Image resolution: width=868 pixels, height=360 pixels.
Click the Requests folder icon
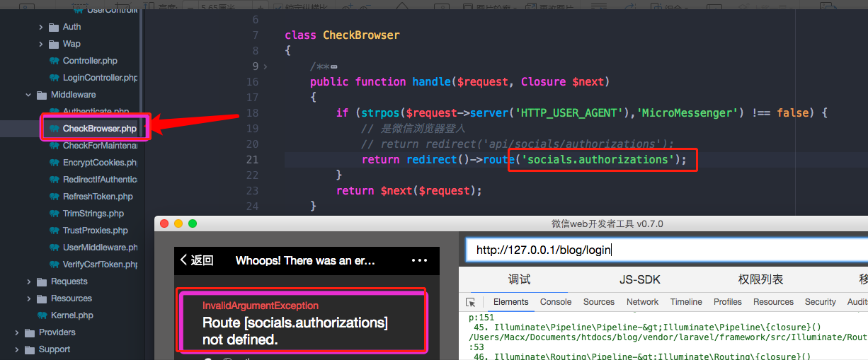coord(42,281)
